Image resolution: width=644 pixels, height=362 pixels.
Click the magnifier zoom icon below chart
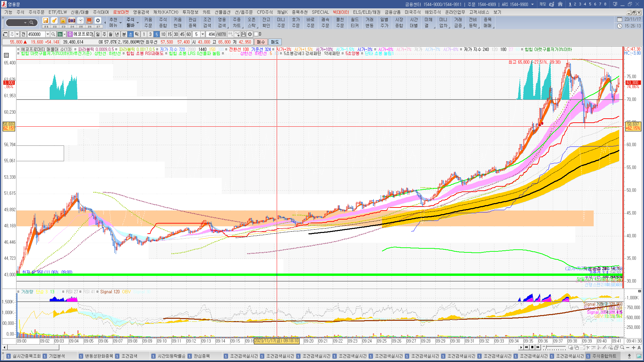(x=622, y=348)
